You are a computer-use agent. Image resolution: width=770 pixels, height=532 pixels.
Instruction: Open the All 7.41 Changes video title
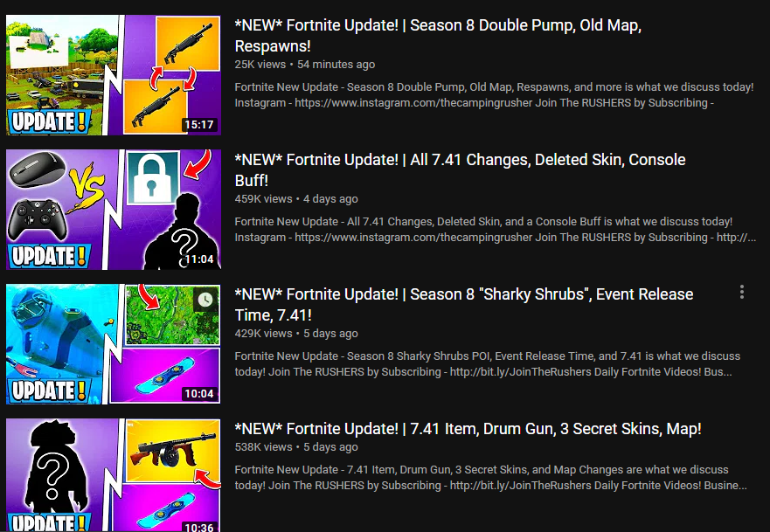click(x=460, y=169)
